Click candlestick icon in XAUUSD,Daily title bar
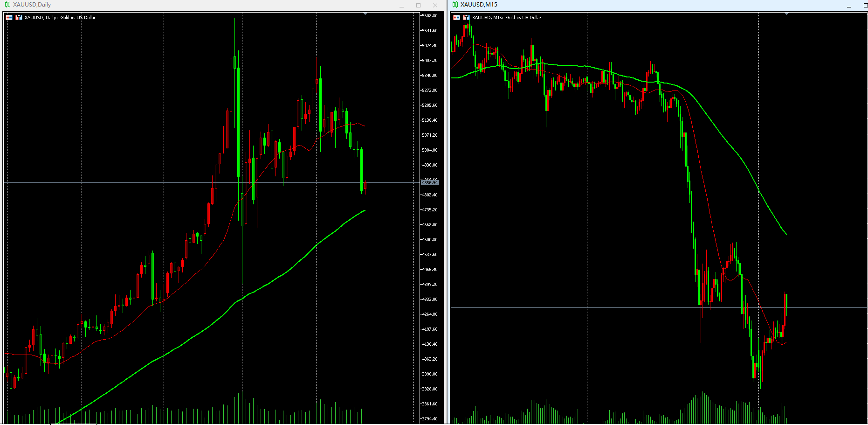Viewport: 868px width, 425px height. pyautogui.click(x=7, y=5)
